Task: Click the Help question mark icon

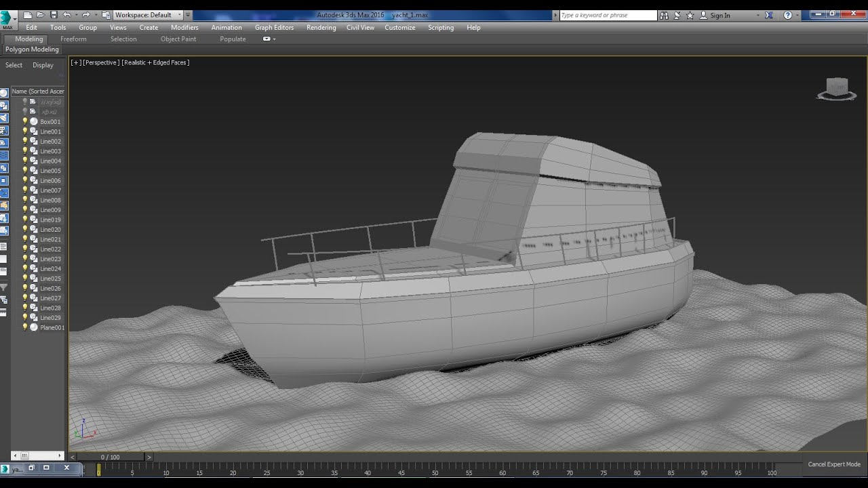Action: (787, 15)
